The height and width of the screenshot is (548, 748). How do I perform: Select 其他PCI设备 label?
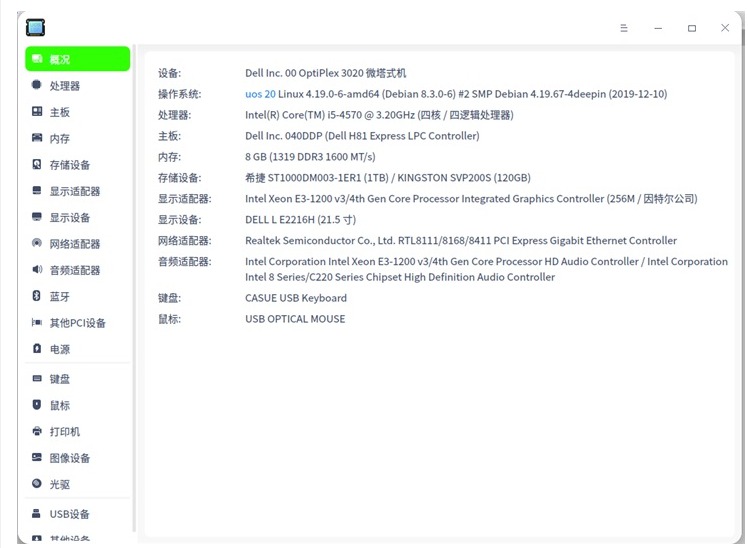77,323
